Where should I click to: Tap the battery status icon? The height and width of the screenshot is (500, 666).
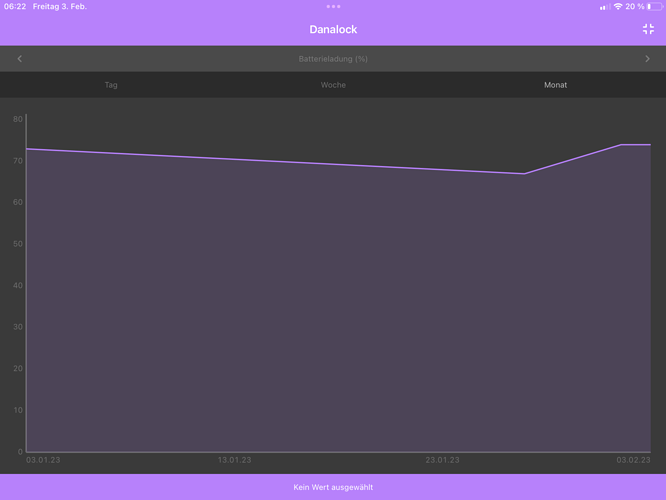click(655, 6)
